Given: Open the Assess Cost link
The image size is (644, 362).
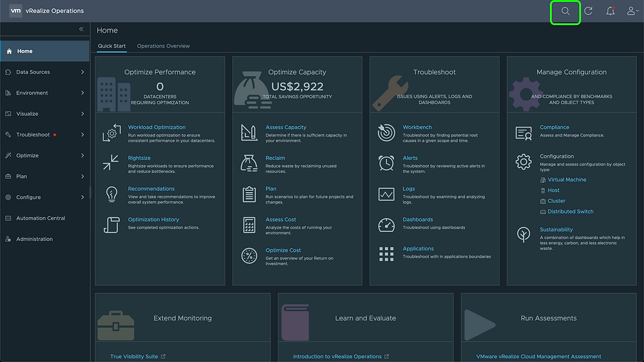Looking at the screenshot, I should (x=281, y=220).
